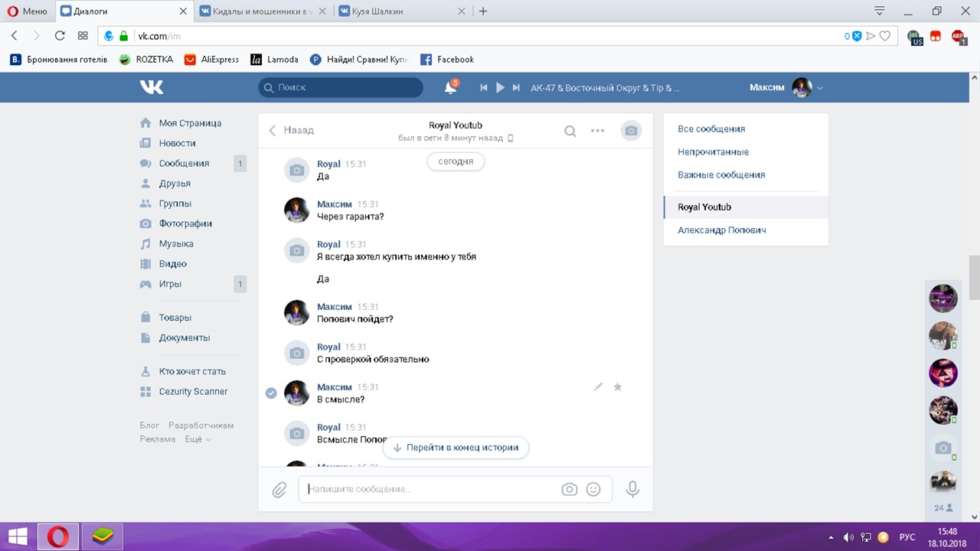Expand the Ещё footer dropdown
The width and height of the screenshot is (980, 551).
point(198,439)
